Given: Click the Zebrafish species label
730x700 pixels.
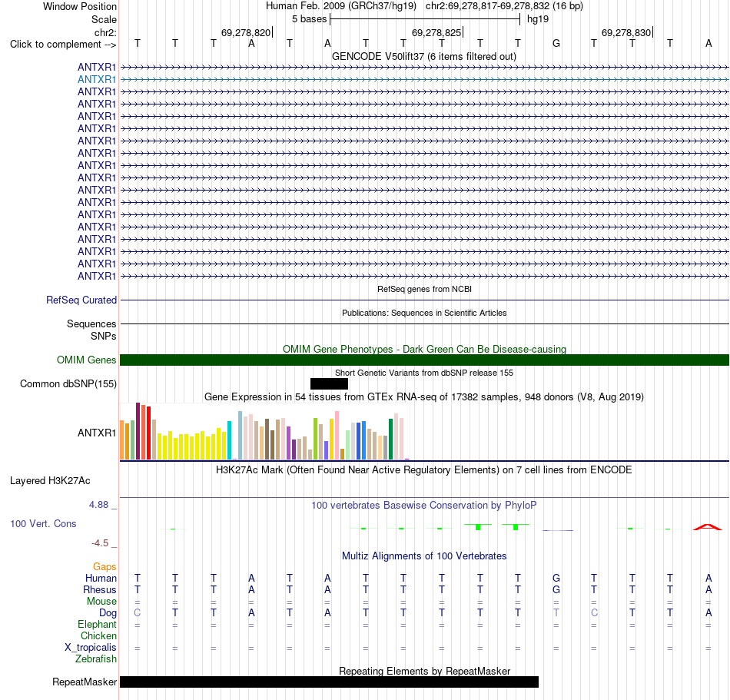Looking at the screenshot, I should click(x=96, y=659).
